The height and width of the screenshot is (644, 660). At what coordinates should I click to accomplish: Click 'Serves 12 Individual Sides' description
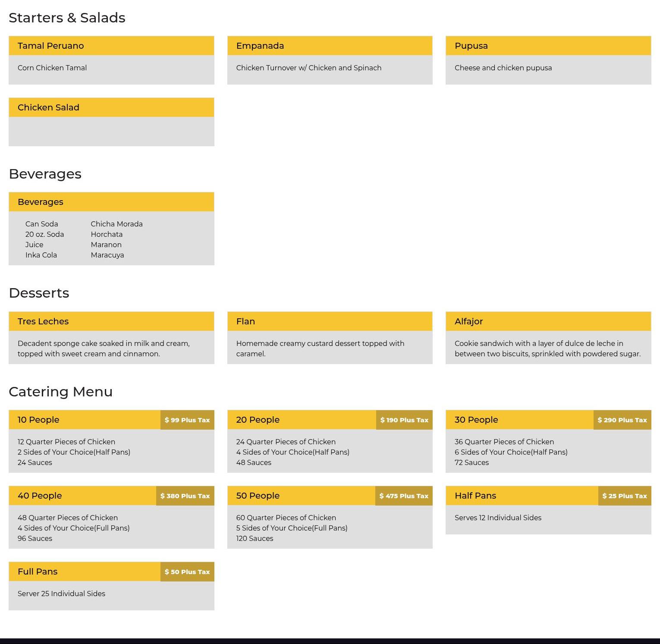pyautogui.click(x=498, y=518)
